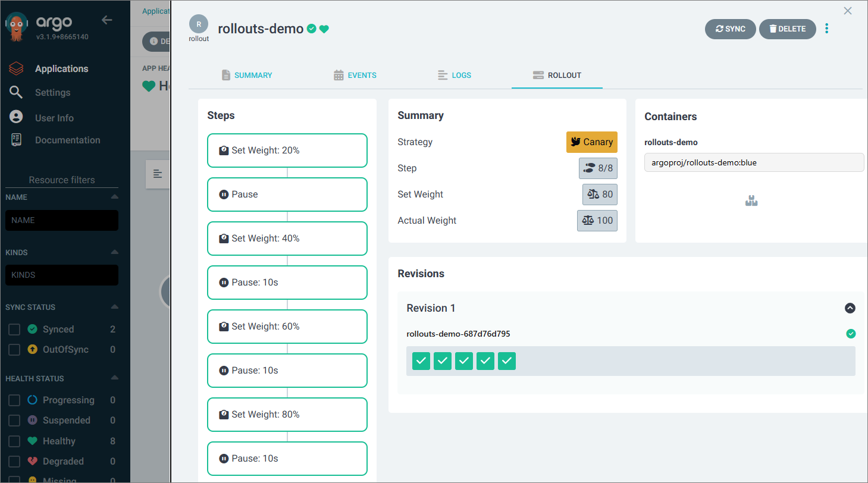The width and height of the screenshot is (868, 483).
Task: Click the SYNC button
Action: 731,29
